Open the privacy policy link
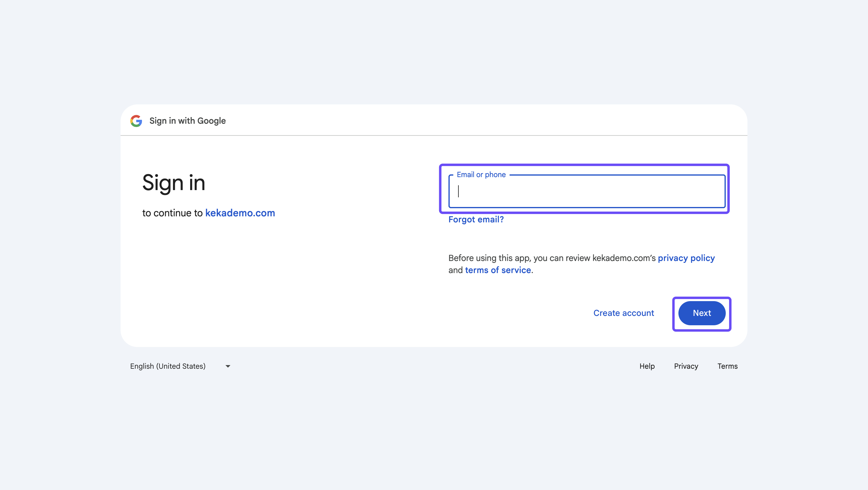868x490 pixels. (686, 258)
